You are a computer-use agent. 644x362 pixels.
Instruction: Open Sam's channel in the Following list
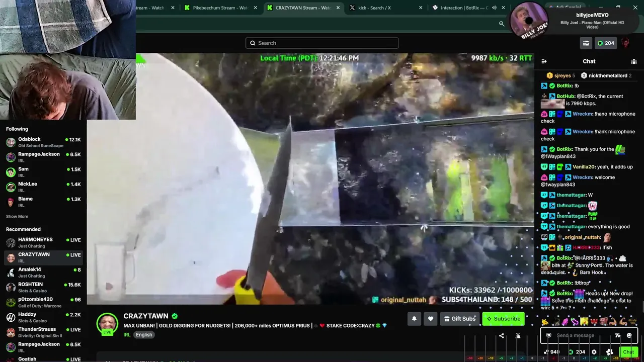43,172
